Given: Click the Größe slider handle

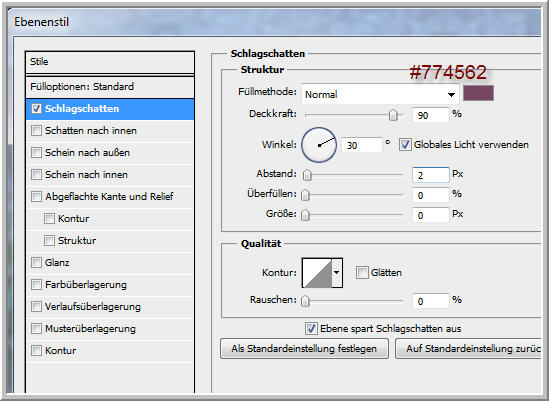Looking at the screenshot, I should tap(306, 215).
